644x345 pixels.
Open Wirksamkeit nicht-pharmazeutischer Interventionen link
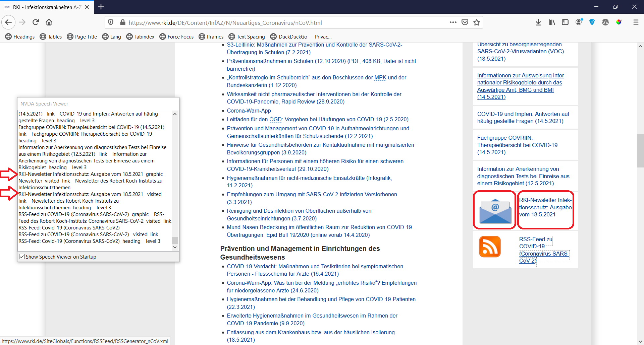(x=314, y=98)
